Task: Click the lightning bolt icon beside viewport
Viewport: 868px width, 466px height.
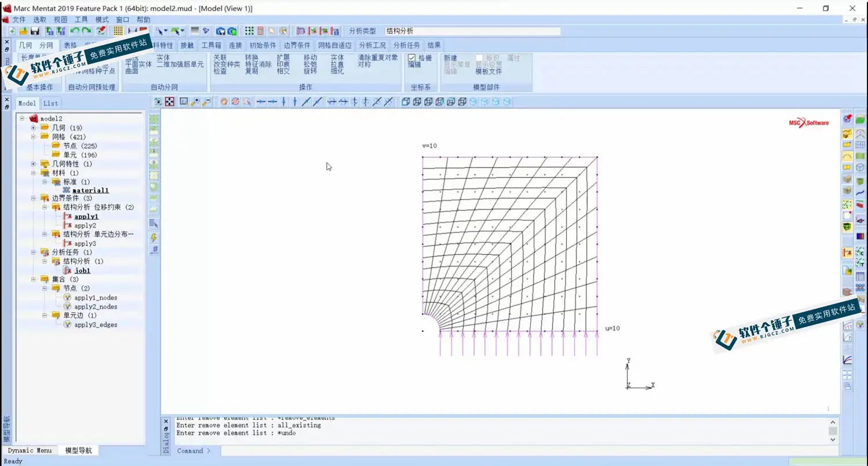Action: (x=154, y=238)
